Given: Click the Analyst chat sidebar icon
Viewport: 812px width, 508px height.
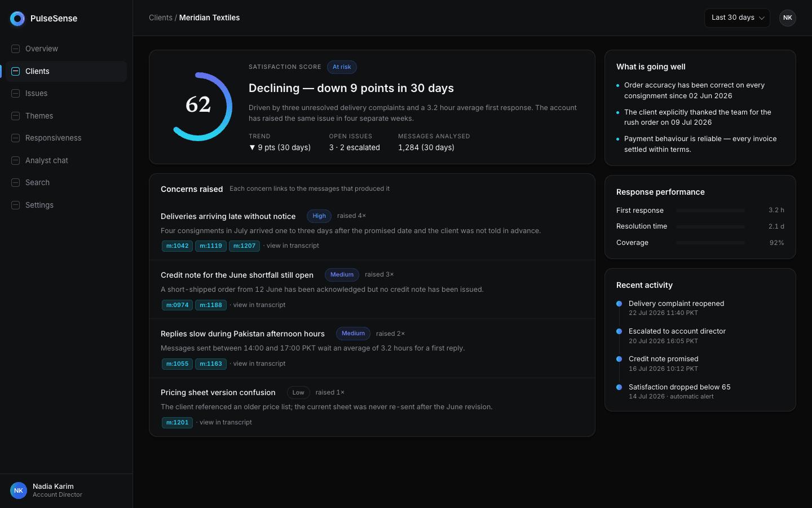Looking at the screenshot, I should 16,160.
